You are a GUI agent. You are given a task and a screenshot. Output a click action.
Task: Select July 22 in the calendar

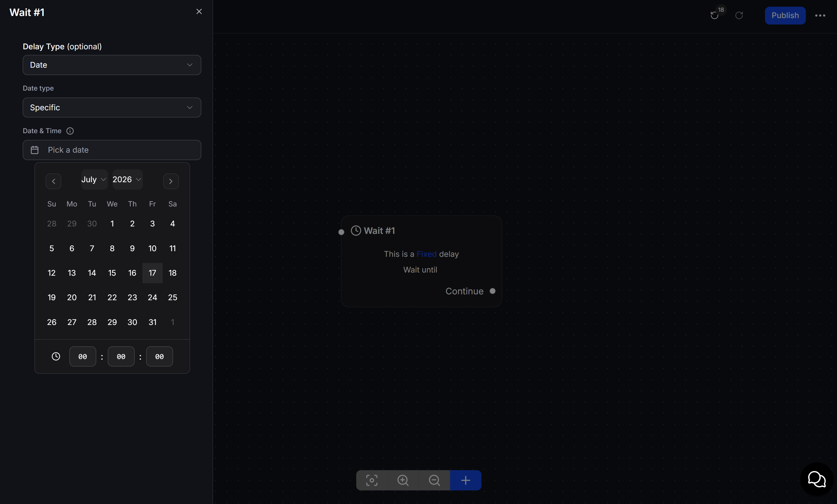tap(112, 297)
